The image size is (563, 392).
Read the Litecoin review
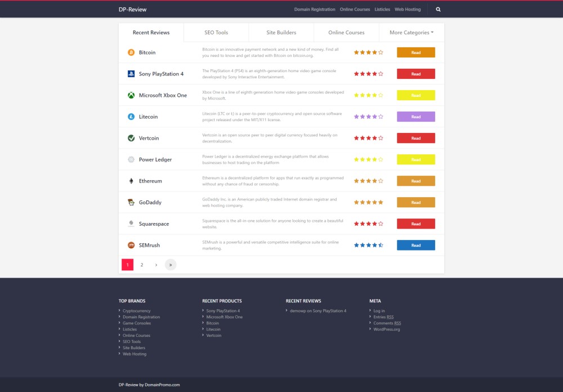416,117
